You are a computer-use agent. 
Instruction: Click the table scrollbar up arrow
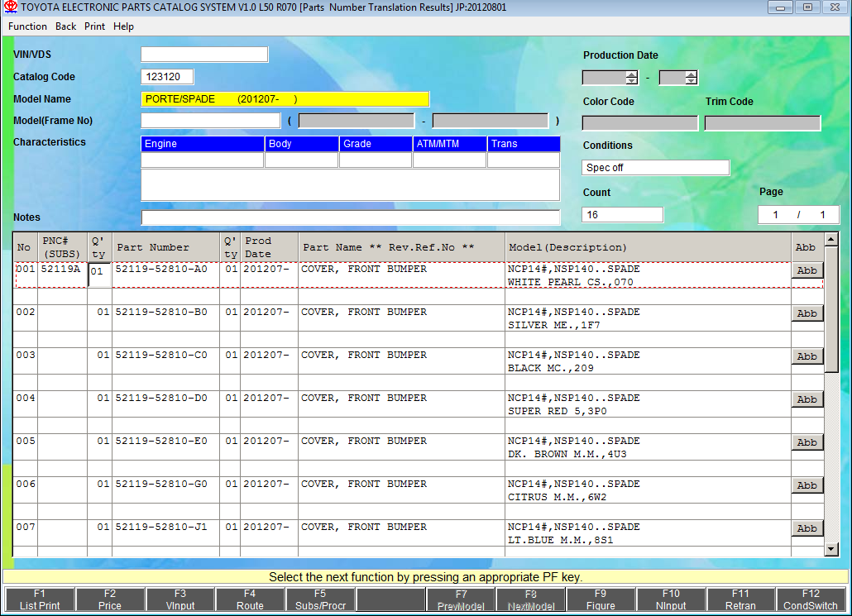[x=830, y=239]
